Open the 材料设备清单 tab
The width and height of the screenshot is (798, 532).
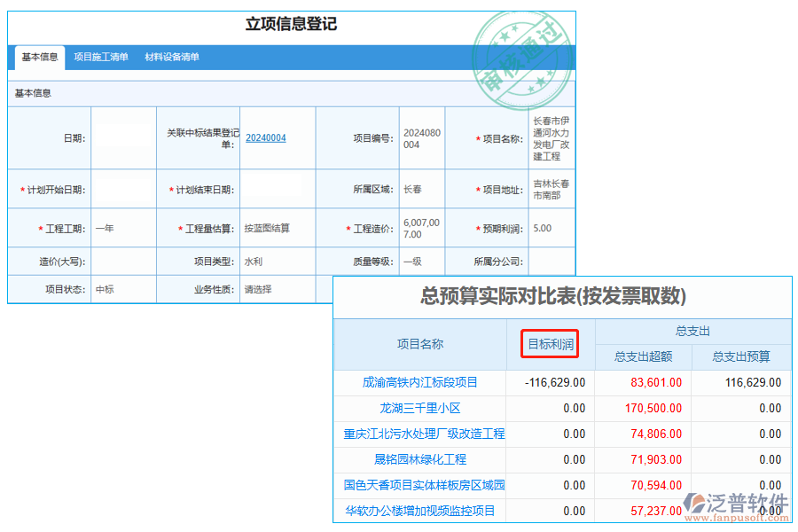(172, 58)
